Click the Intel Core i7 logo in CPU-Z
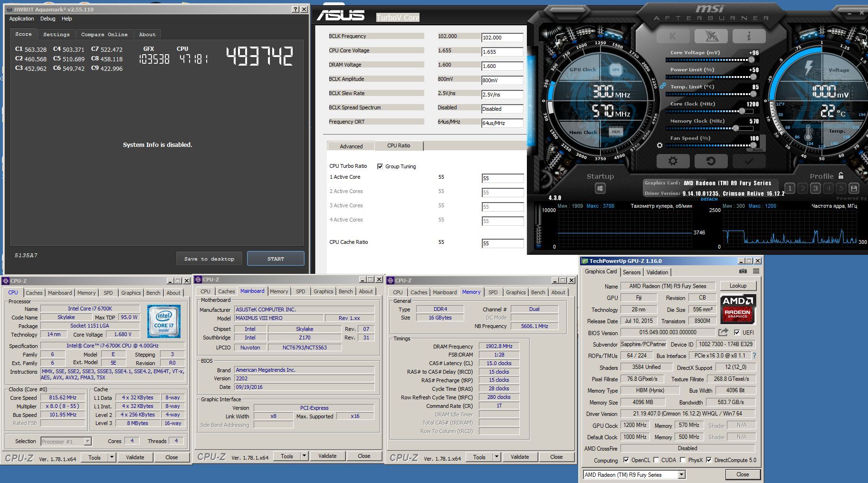The height and width of the screenshot is (483, 868). (164, 321)
